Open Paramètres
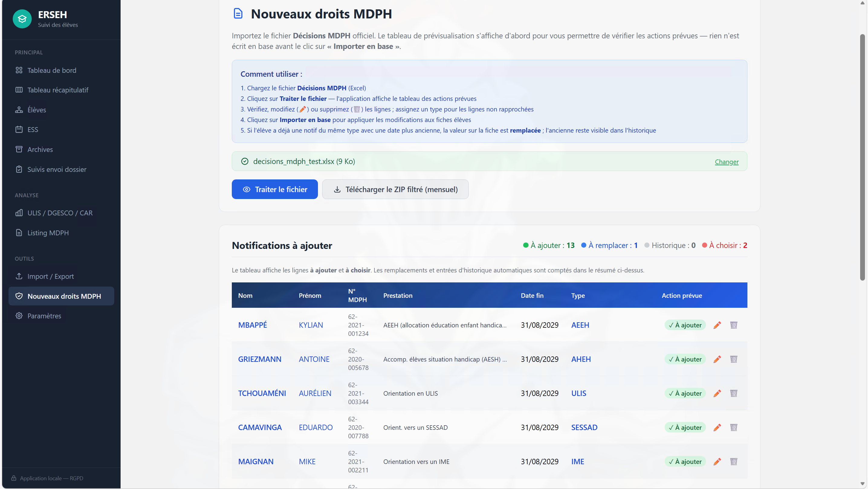This screenshot has height=489, width=868. [61, 316]
